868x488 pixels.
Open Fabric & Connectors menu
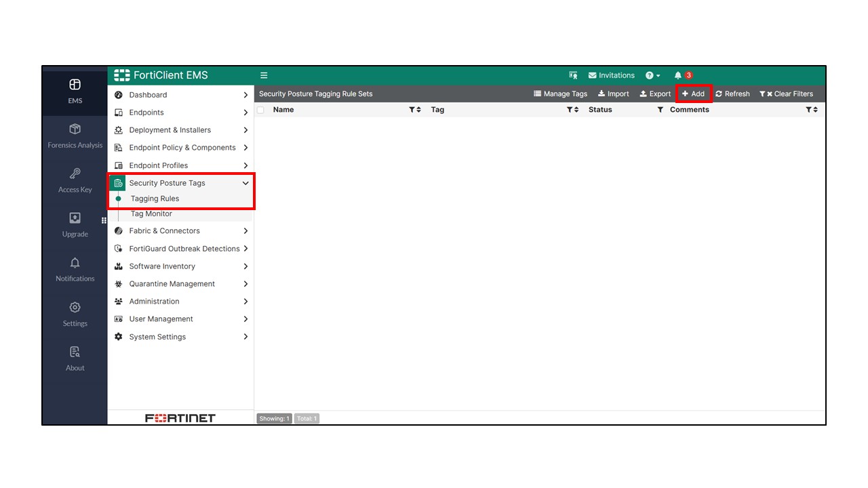(x=181, y=231)
